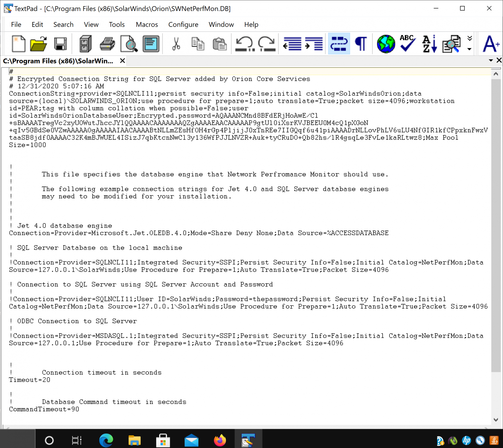
Task: Open Print Preview magnifier icon
Action: 129,44
